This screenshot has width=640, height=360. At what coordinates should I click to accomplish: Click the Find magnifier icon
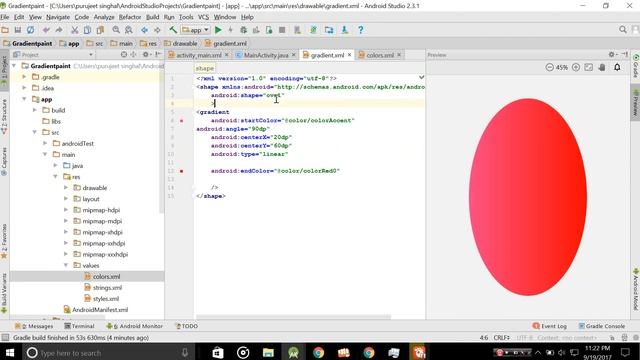[x=116, y=30]
